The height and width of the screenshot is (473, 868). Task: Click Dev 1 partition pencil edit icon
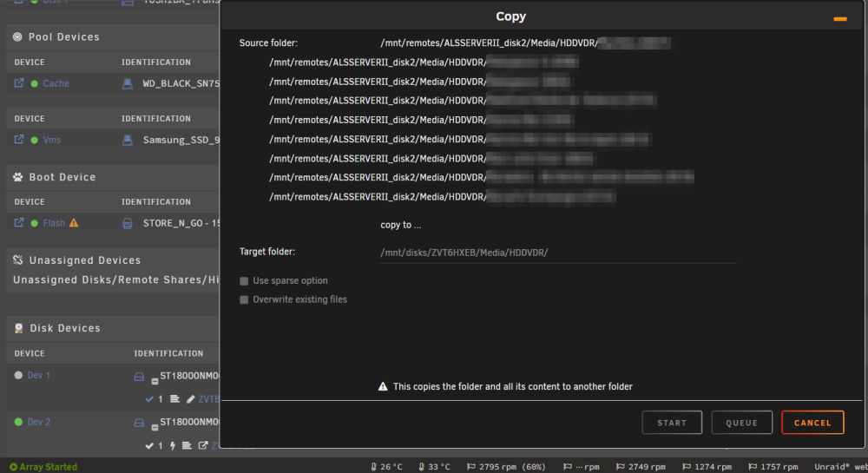(190, 399)
